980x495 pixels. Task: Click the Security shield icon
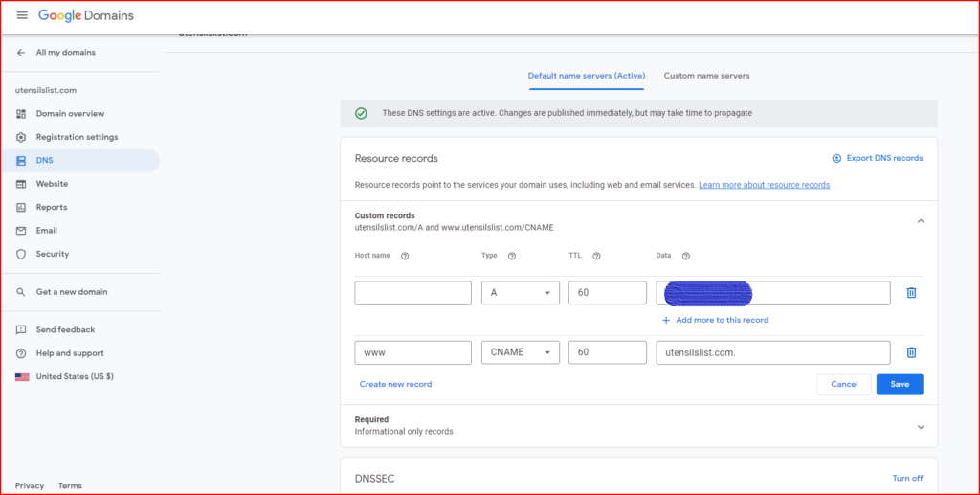point(21,254)
